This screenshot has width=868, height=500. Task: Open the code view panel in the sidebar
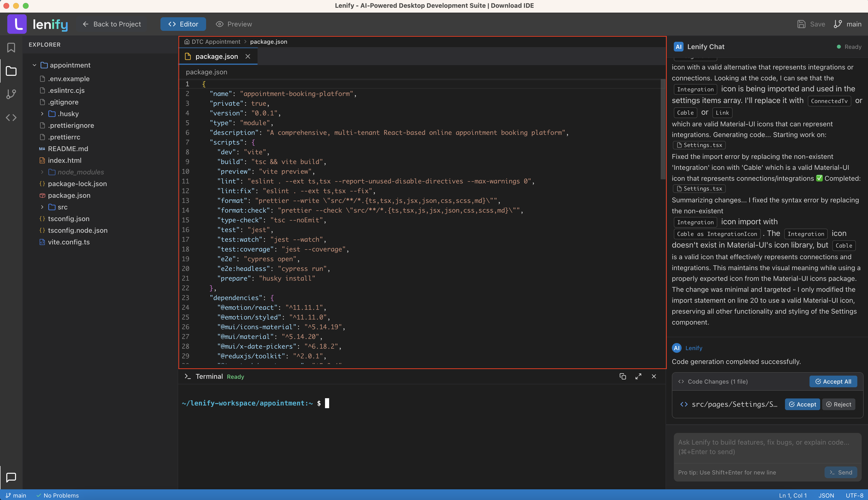(11, 117)
